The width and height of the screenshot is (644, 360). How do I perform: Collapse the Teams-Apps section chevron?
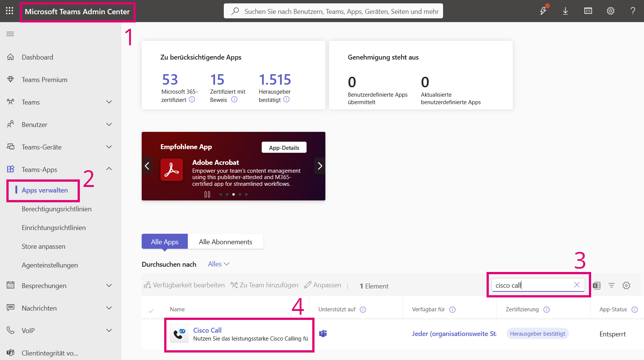[109, 169]
